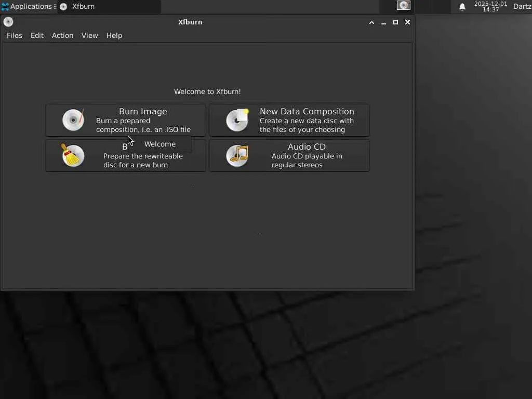Click 'Prepare the rewriteable disc' blank disc text
532x399 pixels.
pyautogui.click(x=143, y=161)
